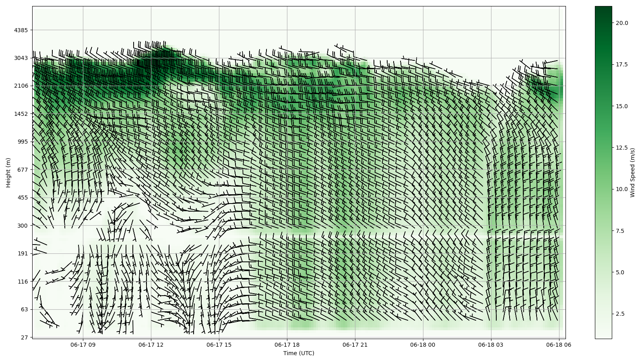
Task: Click the 27 height tick label
Action: (x=24, y=337)
